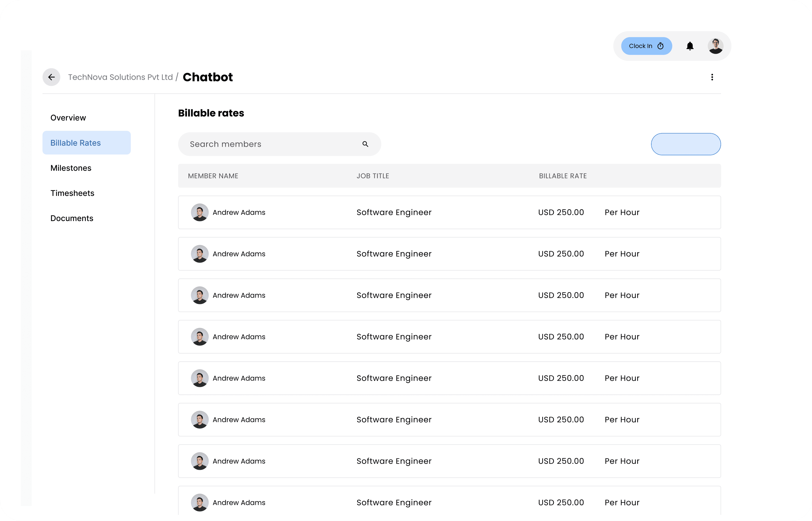This screenshot has height=521, width=812.
Task: Switch to the Milestones section
Action: click(x=71, y=168)
